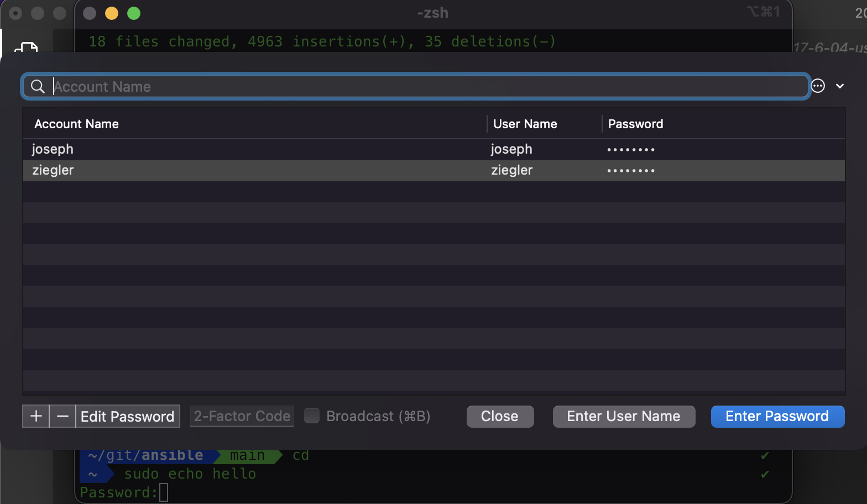Click the terminal Password: prompt
This screenshot has height=504, width=867.
[x=119, y=492]
